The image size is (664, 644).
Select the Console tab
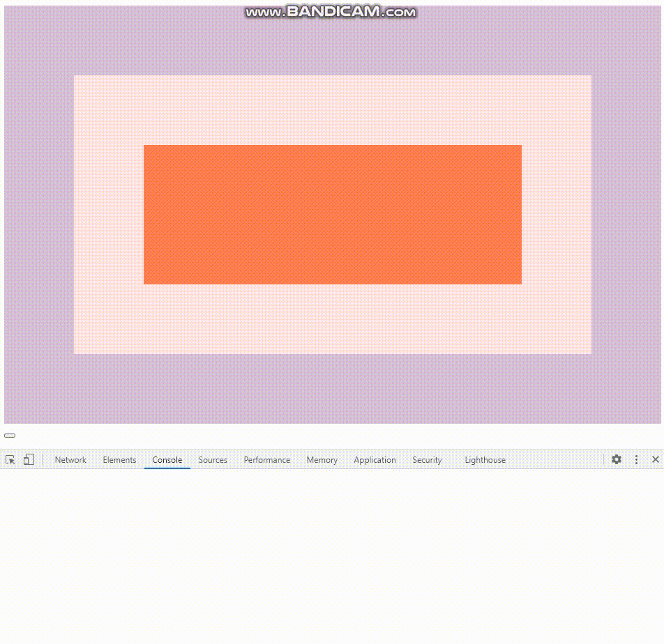[167, 460]
